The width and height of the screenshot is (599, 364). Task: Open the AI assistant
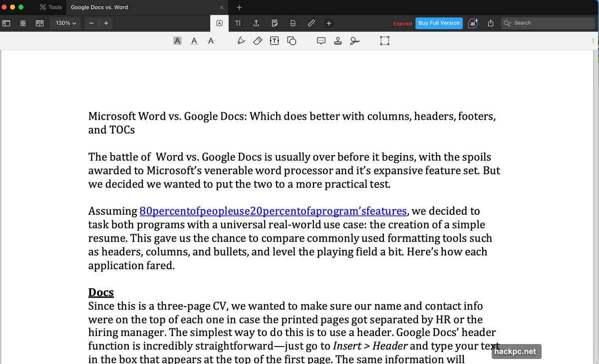point(473,23)
